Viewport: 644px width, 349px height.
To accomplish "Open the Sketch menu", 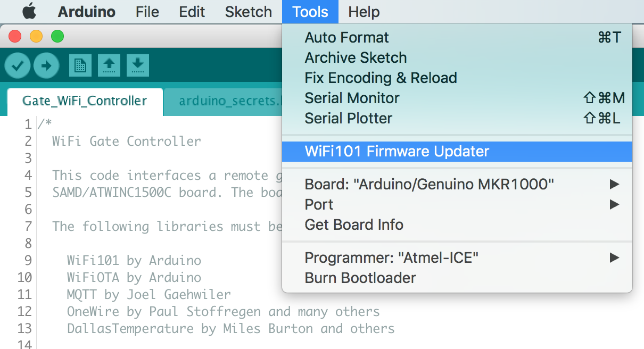I will point(249,12).
